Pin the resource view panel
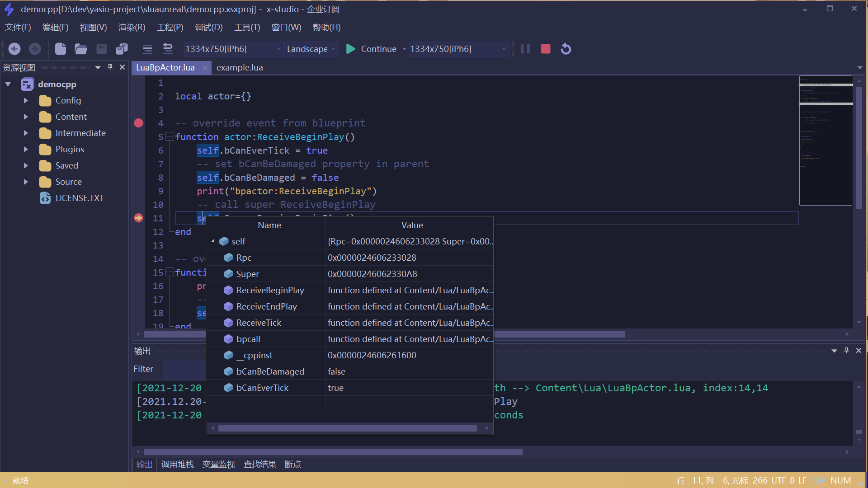 (x=110, y=67)
